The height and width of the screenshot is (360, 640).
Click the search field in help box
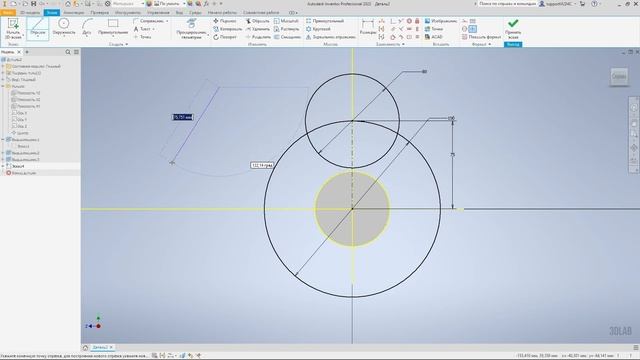coord(507,4)
